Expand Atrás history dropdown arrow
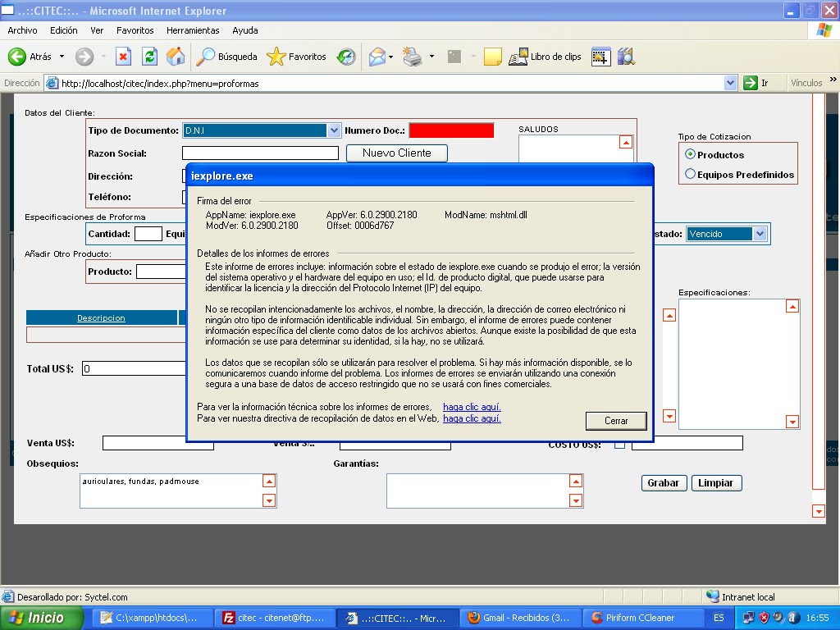 (62, 57)
